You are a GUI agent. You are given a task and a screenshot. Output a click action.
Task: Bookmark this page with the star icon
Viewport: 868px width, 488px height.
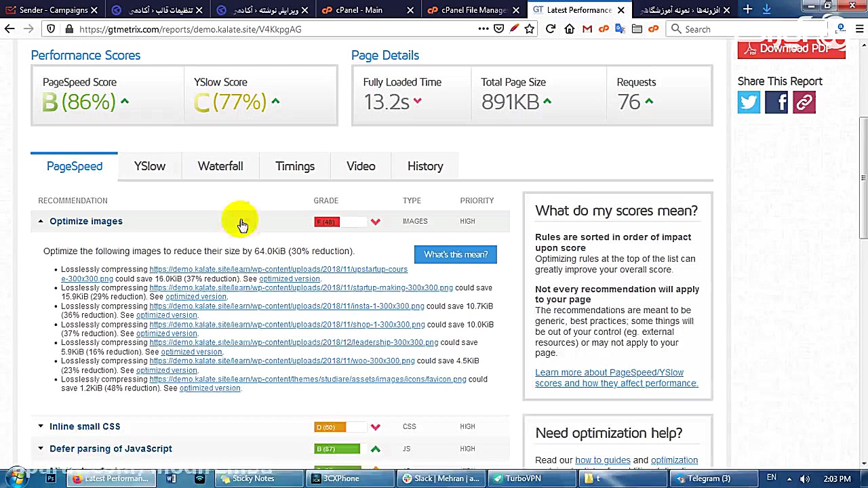pyautogui.click(x=530, y=29)
